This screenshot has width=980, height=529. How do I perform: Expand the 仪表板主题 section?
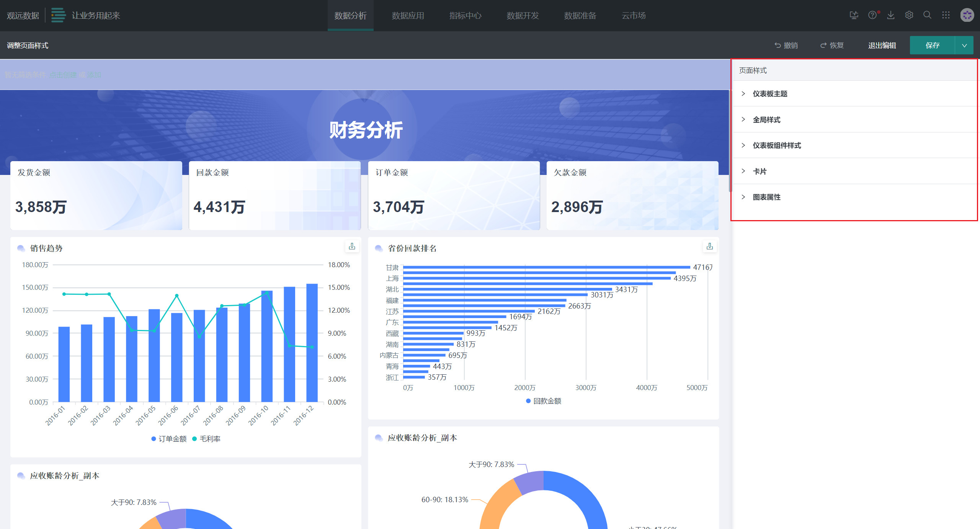770,94
